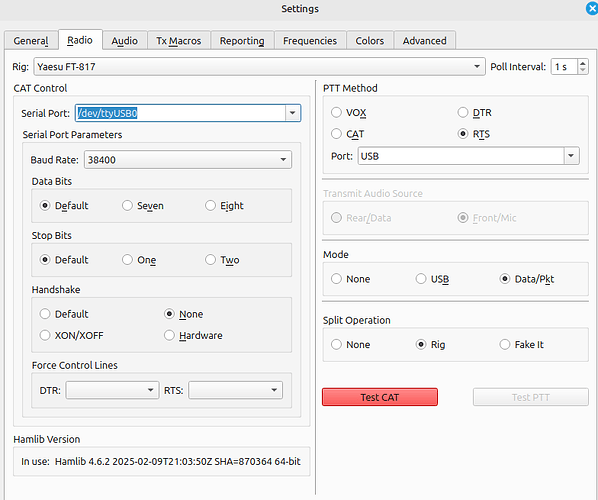Go to the Colors tab
Viewport: 598px width, 500px height.
click(x=370, y=40)
